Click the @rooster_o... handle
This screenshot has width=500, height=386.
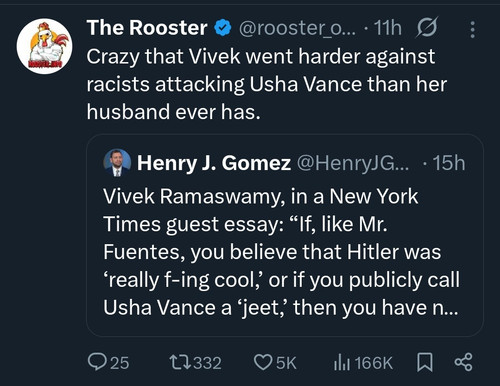tap(297, 28)
